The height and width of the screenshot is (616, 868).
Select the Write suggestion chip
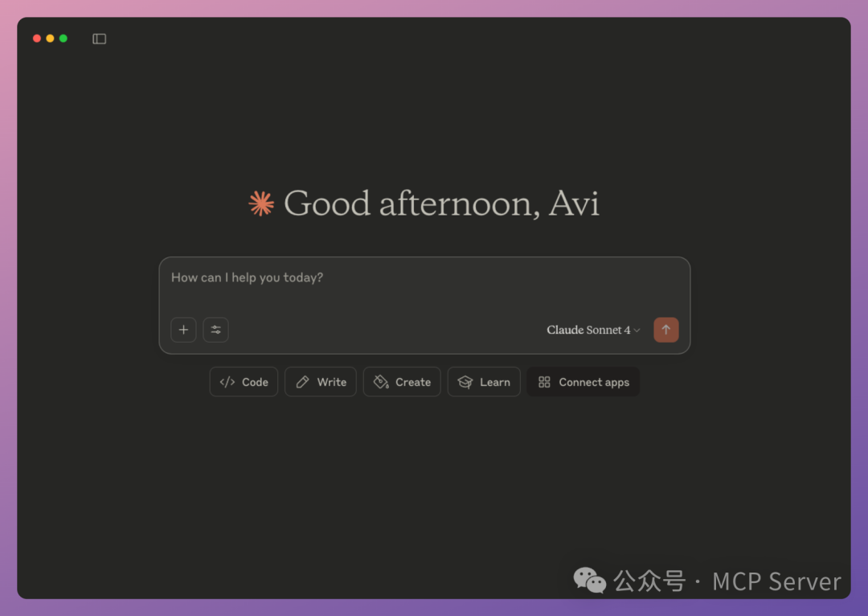[x=321, y=382]
